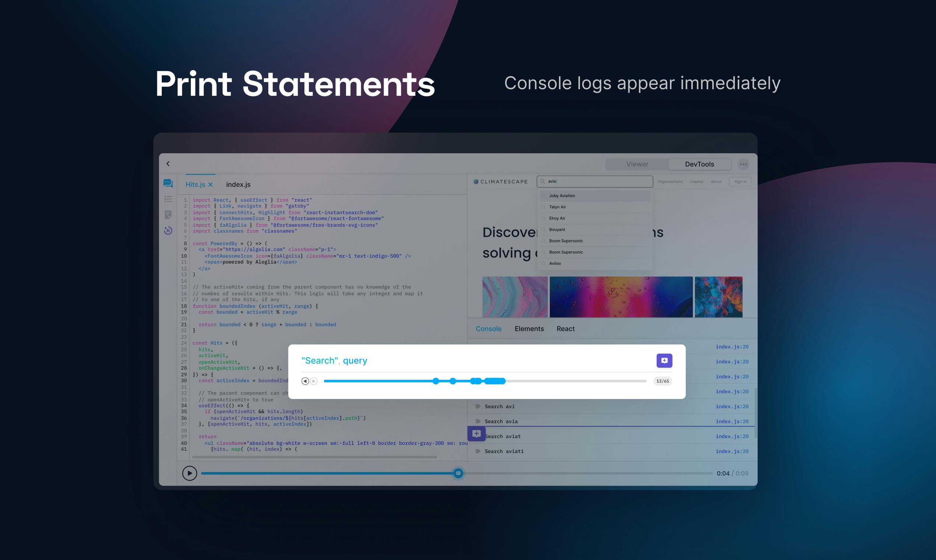
Task: Click the Sign in button
Action: coord(740,182)
